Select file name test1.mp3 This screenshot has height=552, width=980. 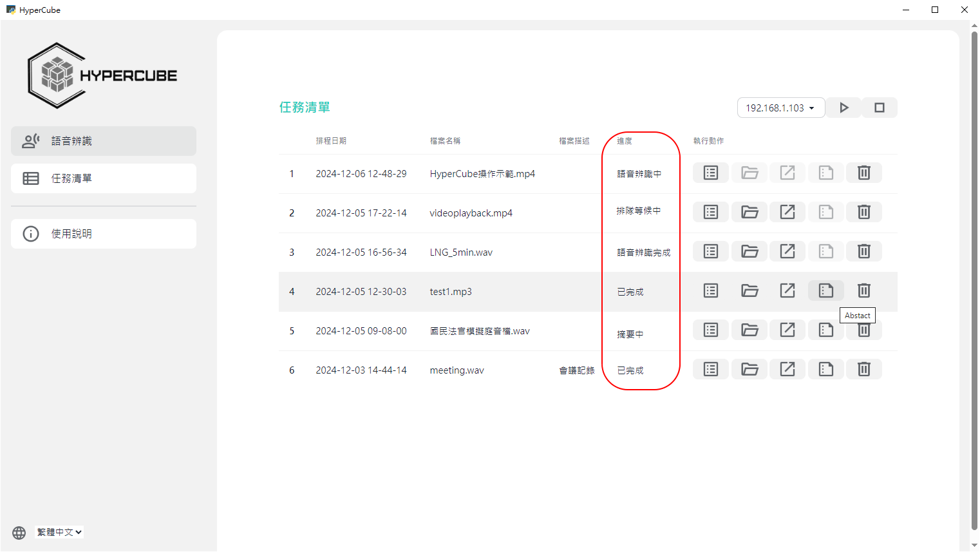click(x=451, y=292)
